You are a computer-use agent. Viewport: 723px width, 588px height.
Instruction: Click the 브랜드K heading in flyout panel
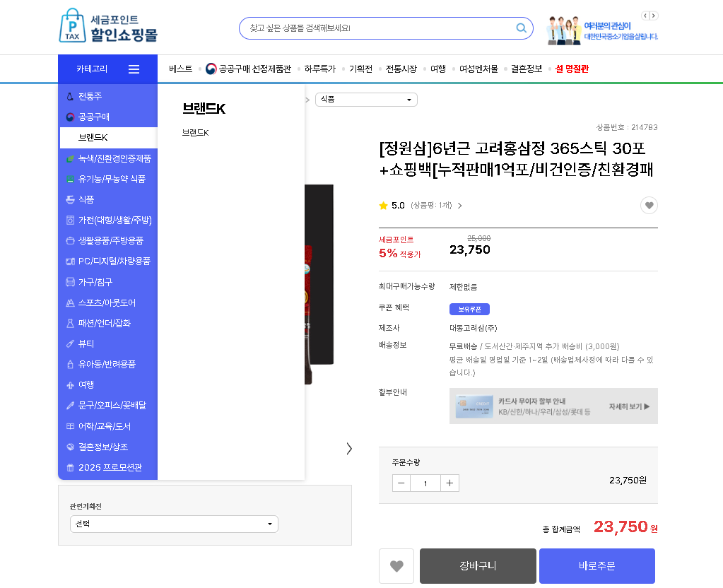coord(204,109)
